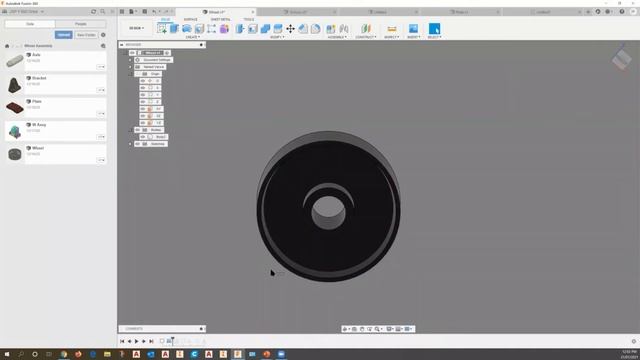The width and height of the screenshot is (640, 360).
Task: Expand the Sketches node
Action: click(131, 144)
